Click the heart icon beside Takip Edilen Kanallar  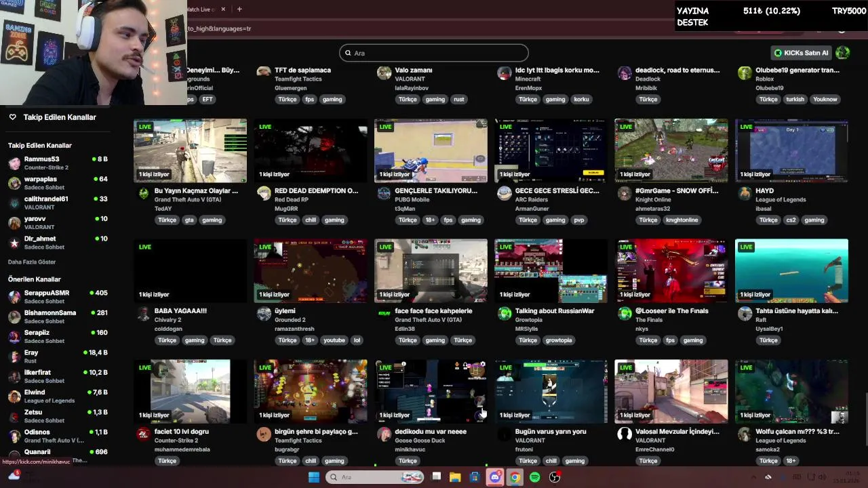click(12, 117)
